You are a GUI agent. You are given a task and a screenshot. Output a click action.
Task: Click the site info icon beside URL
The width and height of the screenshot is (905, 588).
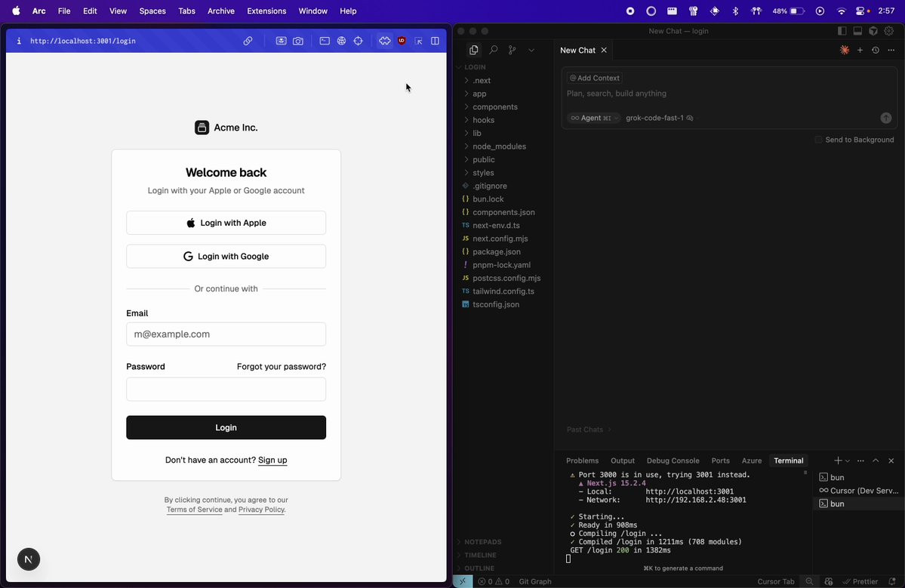tap(19, 41)
